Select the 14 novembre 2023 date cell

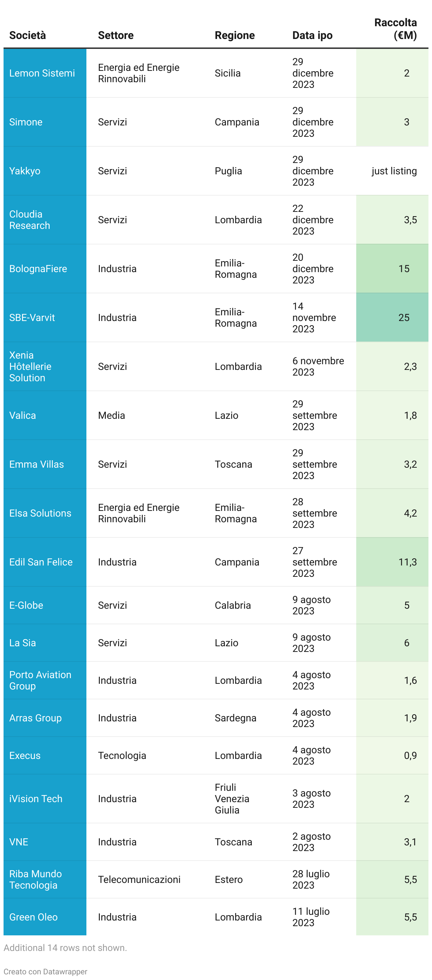pyautogui.click(x=314, y=318)
